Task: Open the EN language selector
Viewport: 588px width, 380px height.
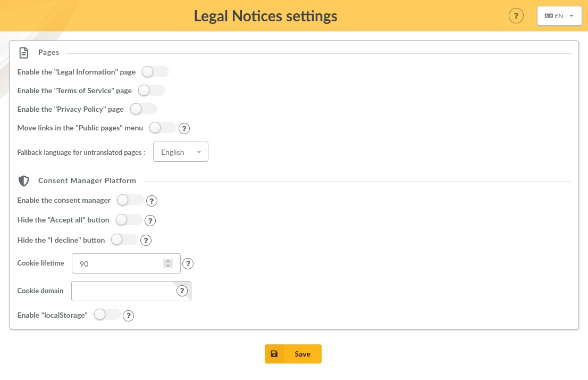Action: tap(559, 15)
